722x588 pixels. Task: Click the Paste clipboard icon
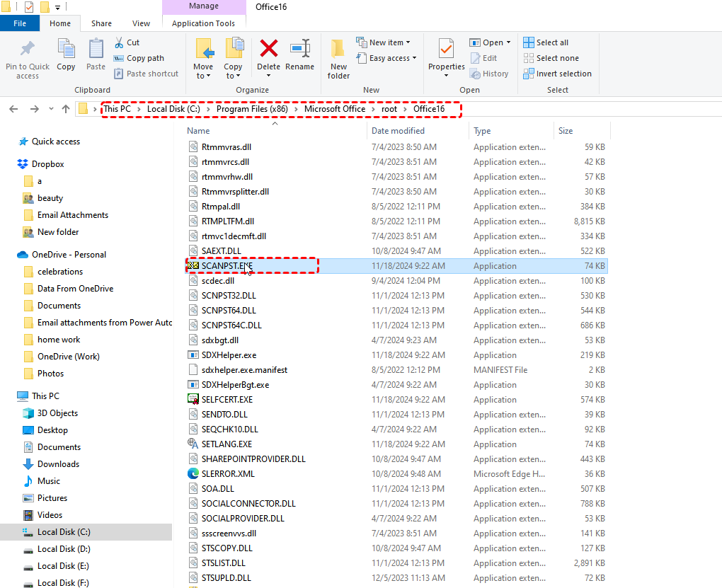coord(96,49)
